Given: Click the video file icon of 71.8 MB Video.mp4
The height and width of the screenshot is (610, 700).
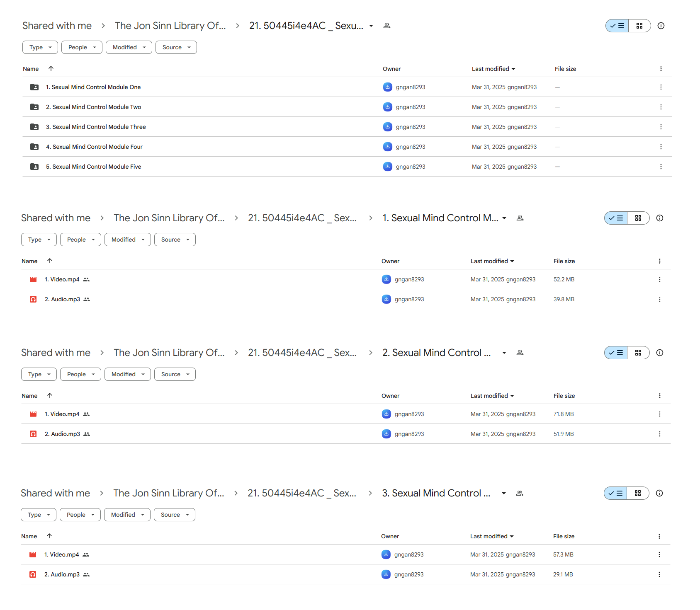Looking at the screenshot, I should (x=33, y=414).
